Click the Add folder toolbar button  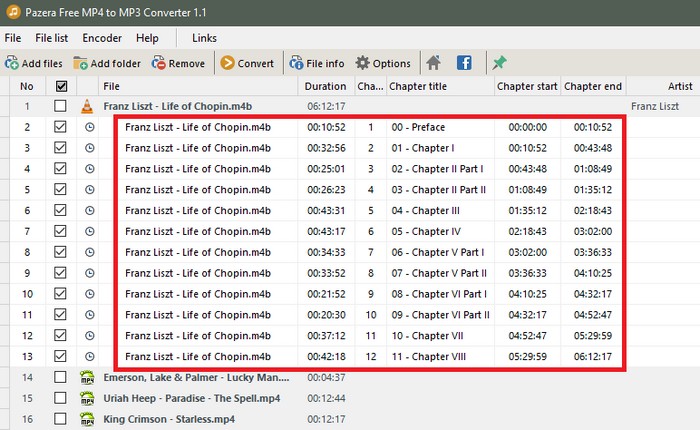click(107, 63)
